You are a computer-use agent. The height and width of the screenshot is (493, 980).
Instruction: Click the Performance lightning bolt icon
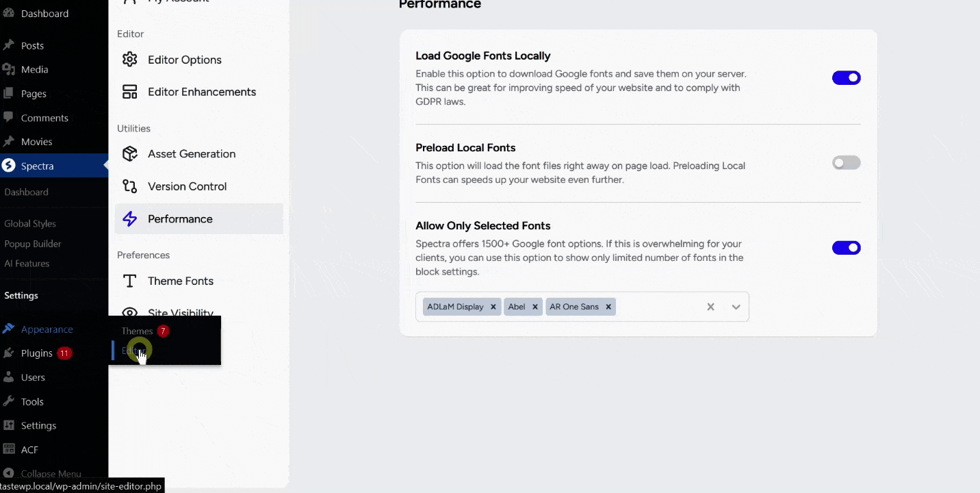(x=129, y=219)
